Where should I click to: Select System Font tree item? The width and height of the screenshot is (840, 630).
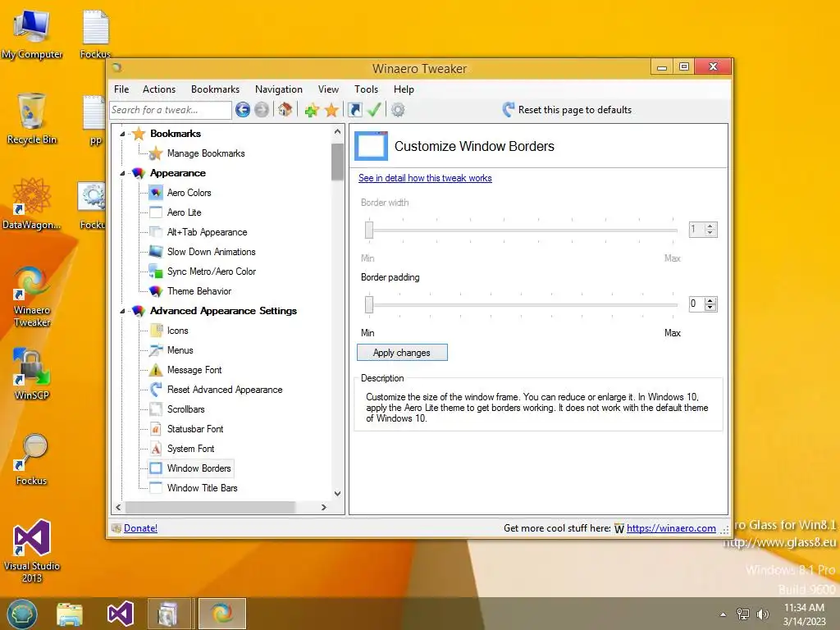190,449
